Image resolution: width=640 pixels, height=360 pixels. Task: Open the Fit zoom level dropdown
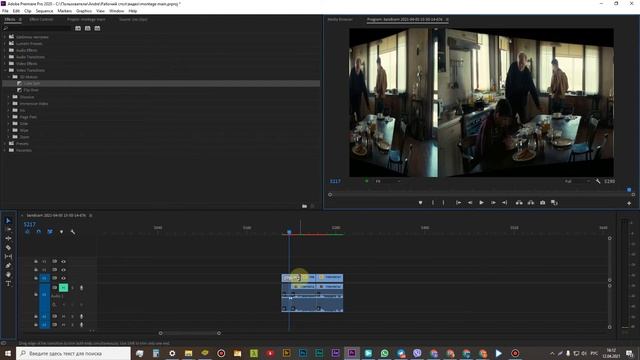tap(388, 181)
